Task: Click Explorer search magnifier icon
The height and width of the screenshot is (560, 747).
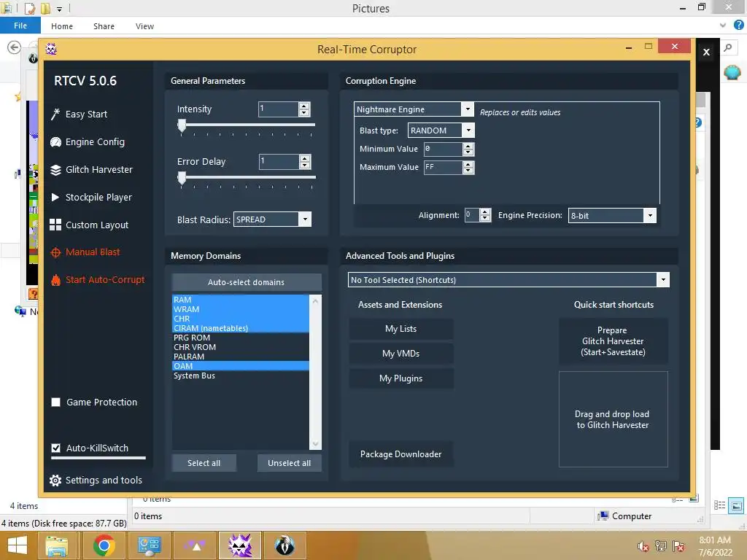Action: point(727,47)
